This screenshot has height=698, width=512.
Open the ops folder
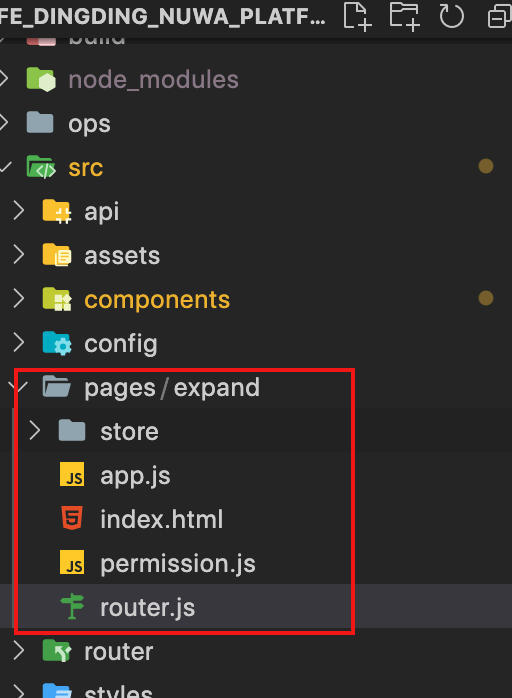[x=89, y=124]
